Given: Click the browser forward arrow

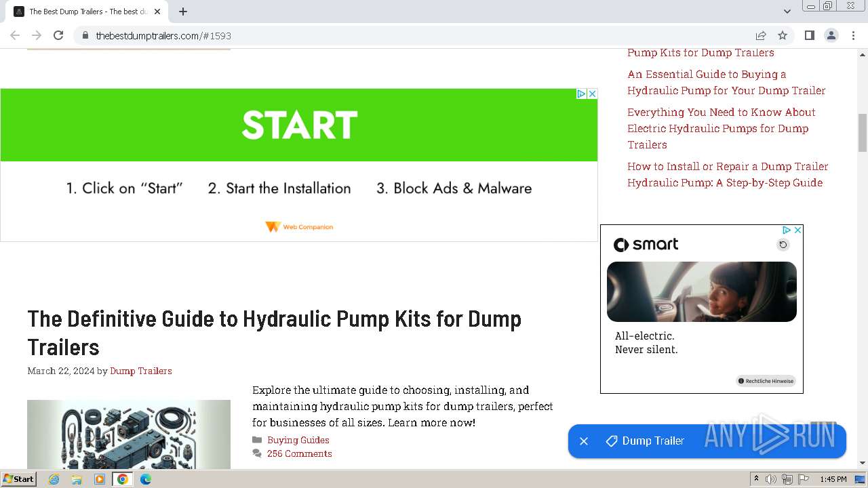Looking at the screenshot, I should click(x=37, y=35).
